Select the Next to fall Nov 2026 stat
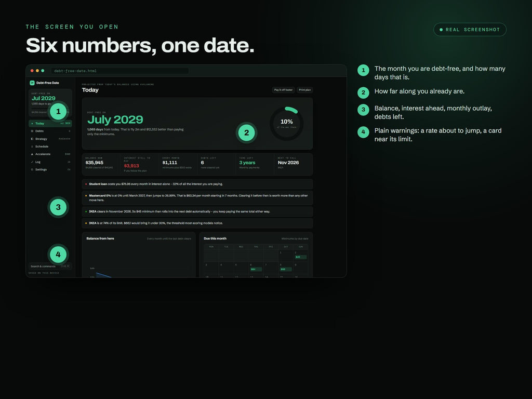532x399 pixels. pyautogui.click(x=293, y=164)
